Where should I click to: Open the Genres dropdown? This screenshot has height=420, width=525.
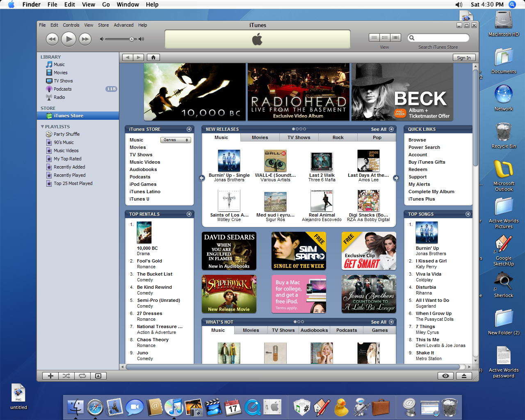click(x=176, y=140)
